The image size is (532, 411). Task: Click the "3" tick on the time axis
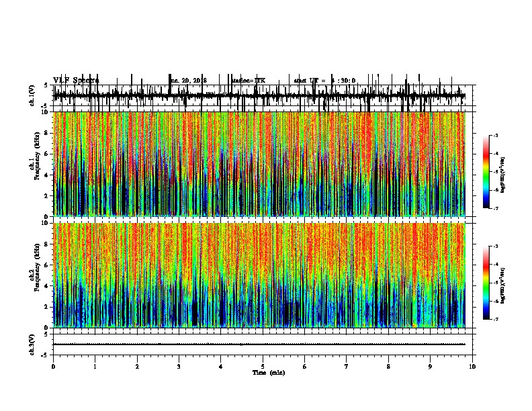[x=179, y=367]
